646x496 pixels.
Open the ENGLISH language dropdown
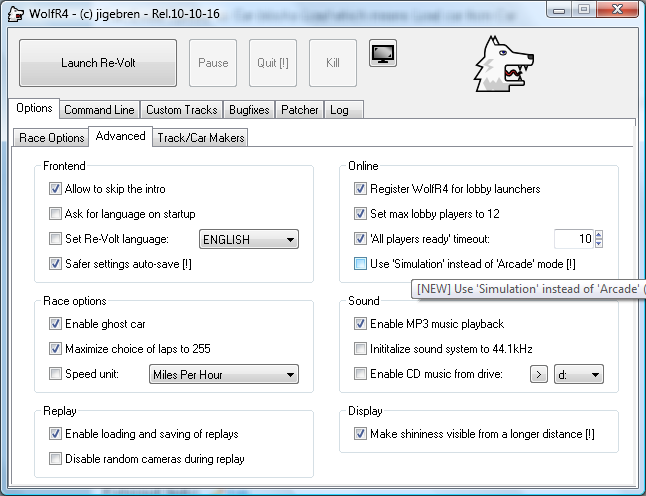tap(249, 239)
